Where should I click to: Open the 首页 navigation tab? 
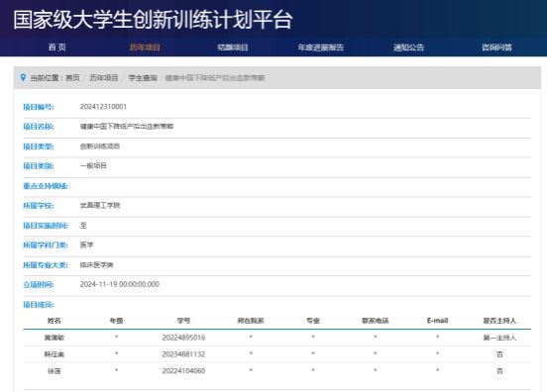tap(57, 48)
